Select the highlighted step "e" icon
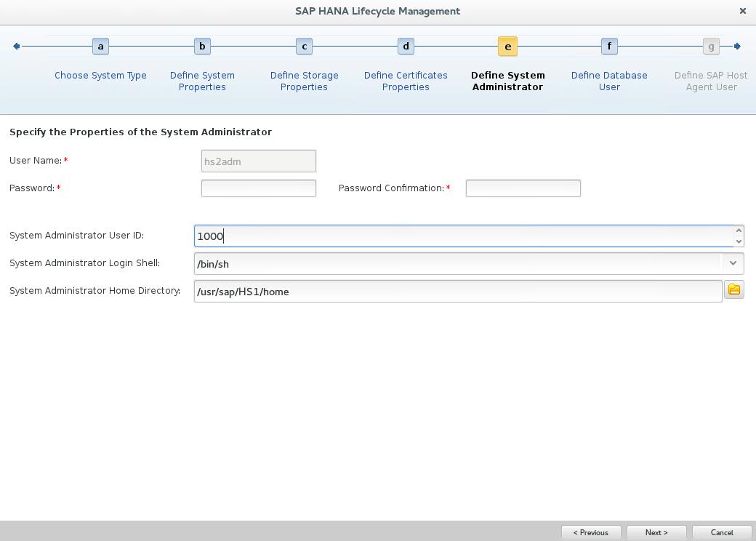The image size is (756, 541). click(507, 46)
